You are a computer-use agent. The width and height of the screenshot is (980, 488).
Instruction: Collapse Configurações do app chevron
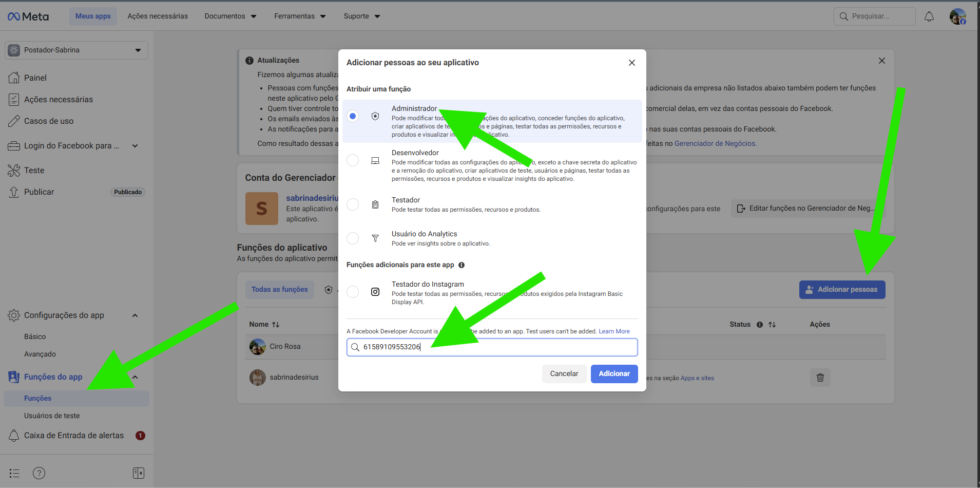pos(135,315)
